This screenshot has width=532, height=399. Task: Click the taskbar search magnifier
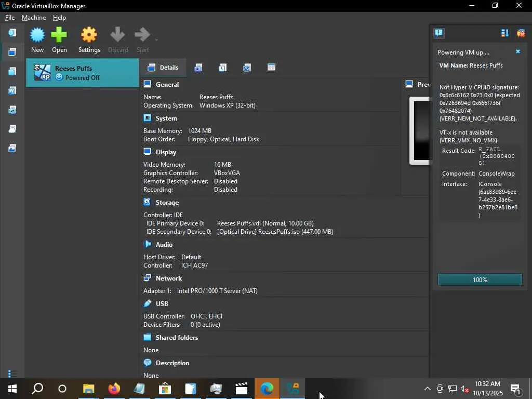(37, 389)
